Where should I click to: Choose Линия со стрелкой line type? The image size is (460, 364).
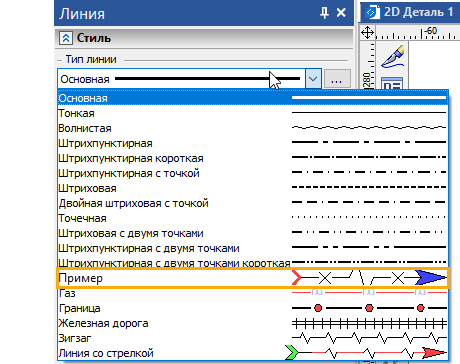[x=253, y=353]
